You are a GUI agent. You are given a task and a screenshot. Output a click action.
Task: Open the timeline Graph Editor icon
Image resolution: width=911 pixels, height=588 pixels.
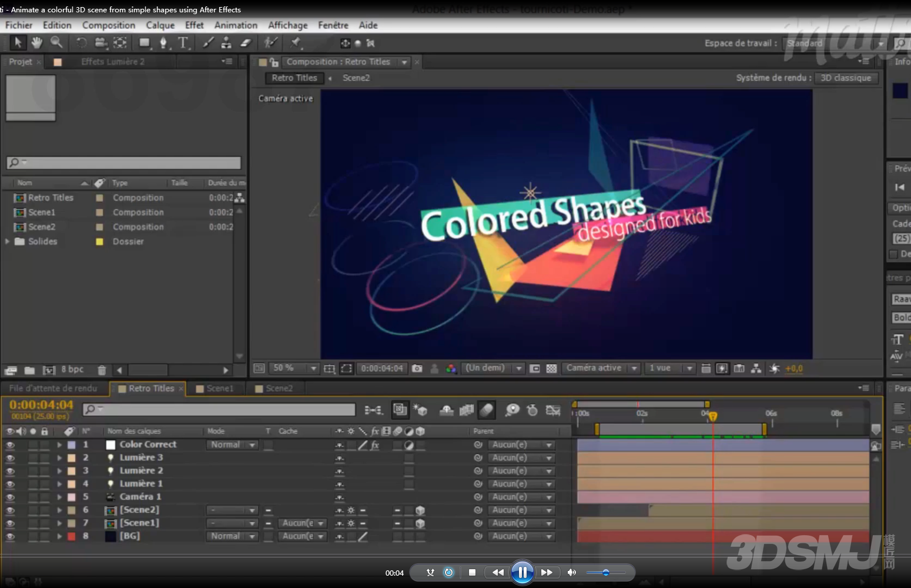click(553, 410)
